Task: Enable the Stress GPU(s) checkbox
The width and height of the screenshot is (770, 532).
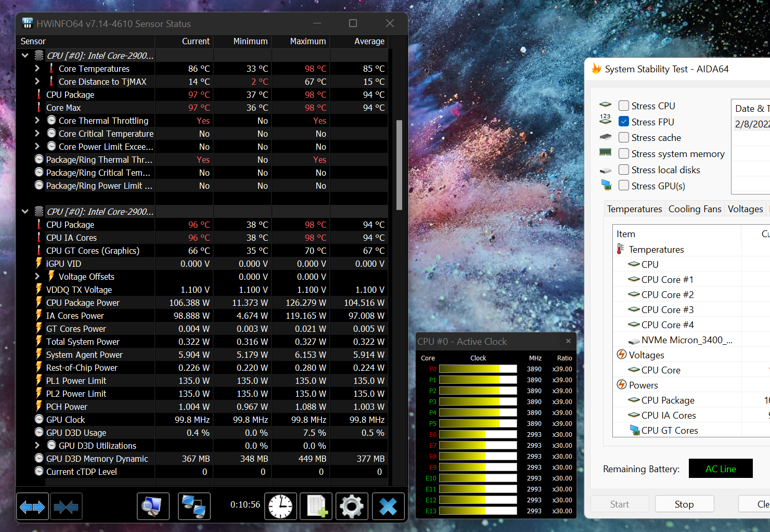Action: pos(624,186)
